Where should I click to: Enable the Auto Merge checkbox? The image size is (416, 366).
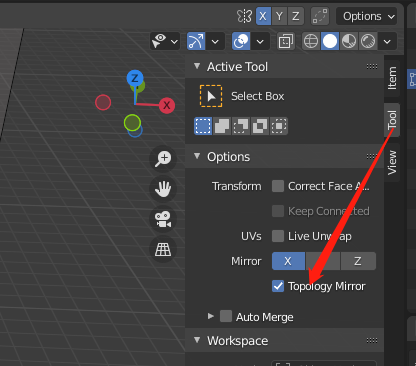pyautogui.click(x=226, y=316)
